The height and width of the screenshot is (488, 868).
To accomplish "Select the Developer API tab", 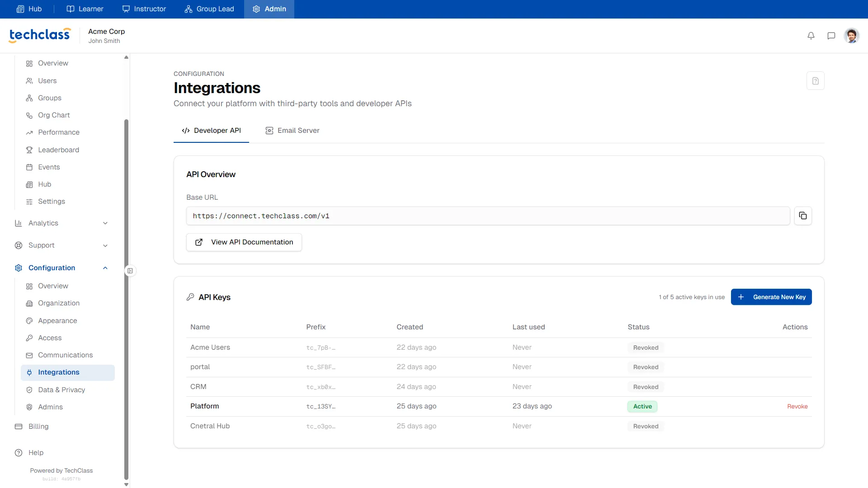I will pos(211,131).
